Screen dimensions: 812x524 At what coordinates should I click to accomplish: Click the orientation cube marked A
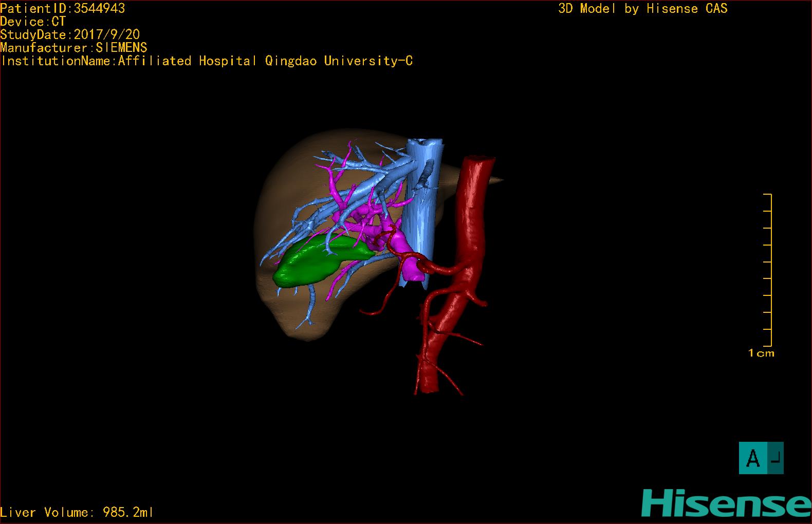[x=761, y=458]
